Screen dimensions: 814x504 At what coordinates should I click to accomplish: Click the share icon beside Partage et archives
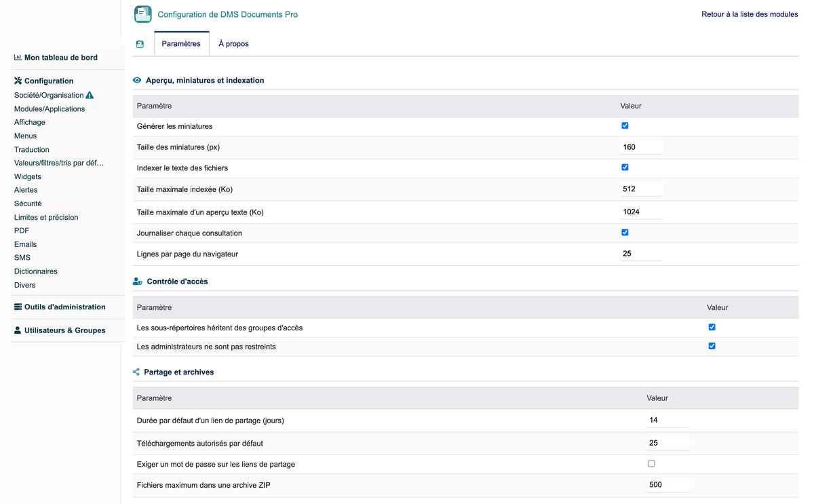pos(136,372)
